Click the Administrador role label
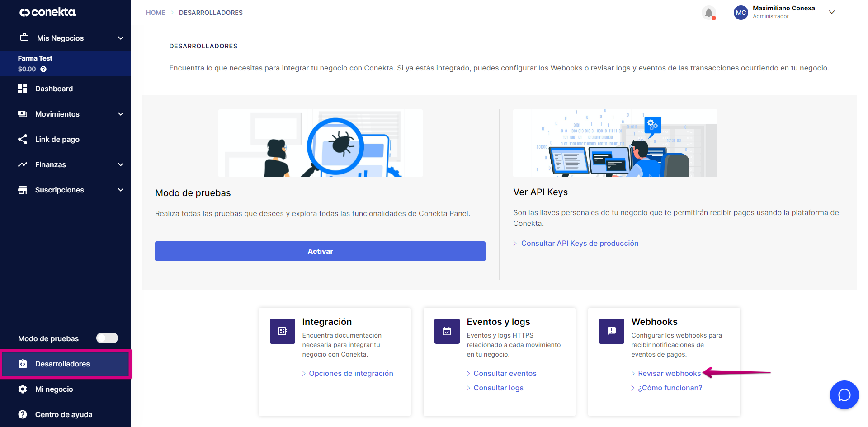The width and height of the screenshot is (868, 427). 770,16
